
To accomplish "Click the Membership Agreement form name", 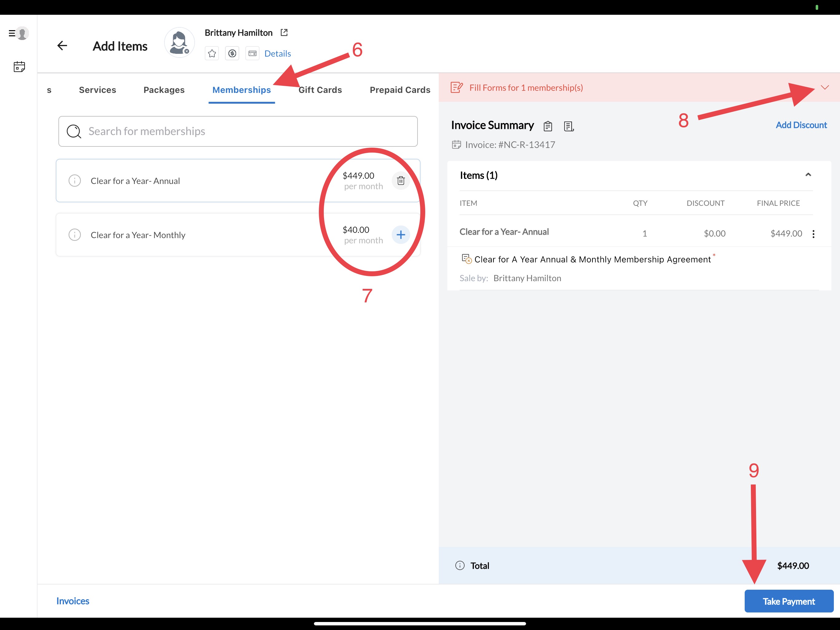I will [592, 260].
